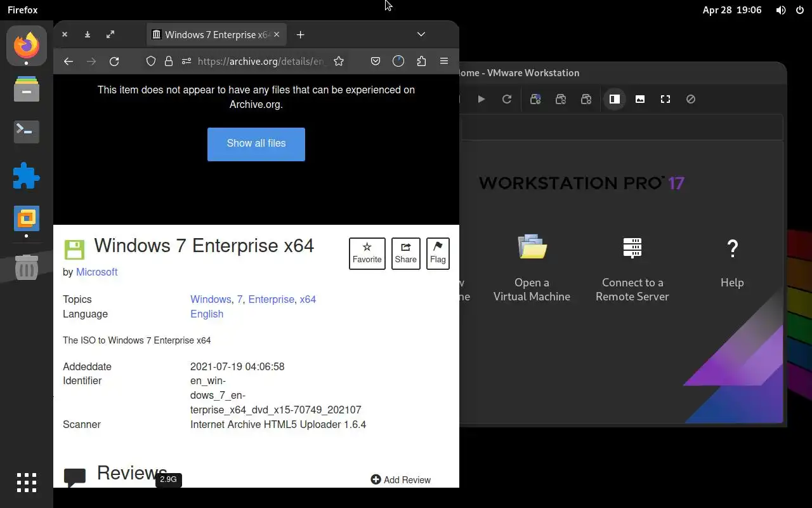Go forward in Firefox
Screen dimensions: 812x508
point(91,61)
